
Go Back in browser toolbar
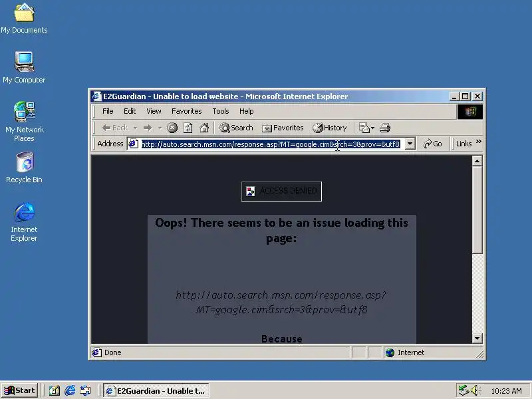coord(114,128)
